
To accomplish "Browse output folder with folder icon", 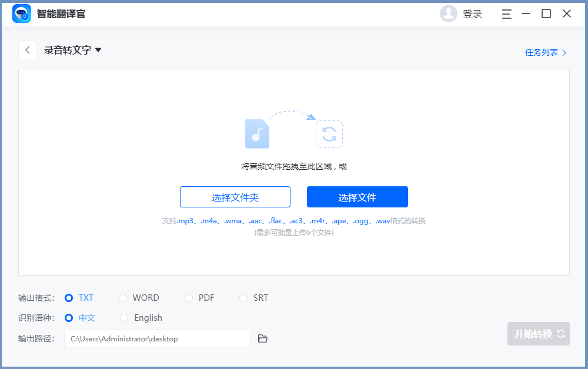I will tap(263, 338).
